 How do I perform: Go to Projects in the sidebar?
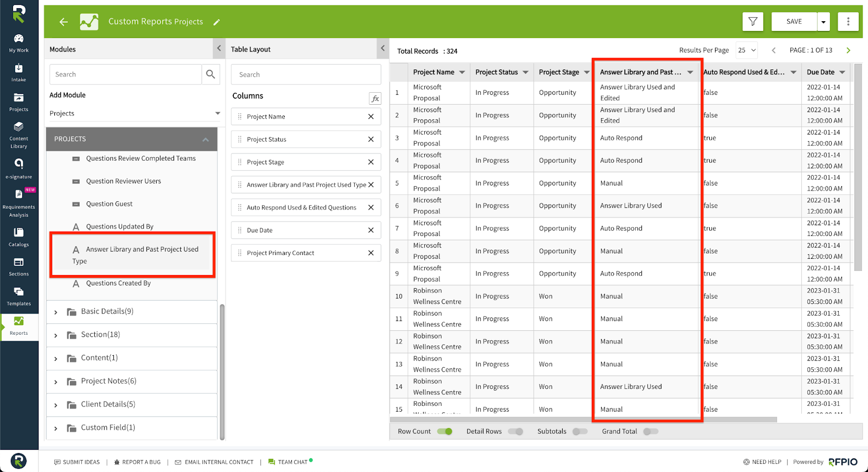(x=19, y=103)
